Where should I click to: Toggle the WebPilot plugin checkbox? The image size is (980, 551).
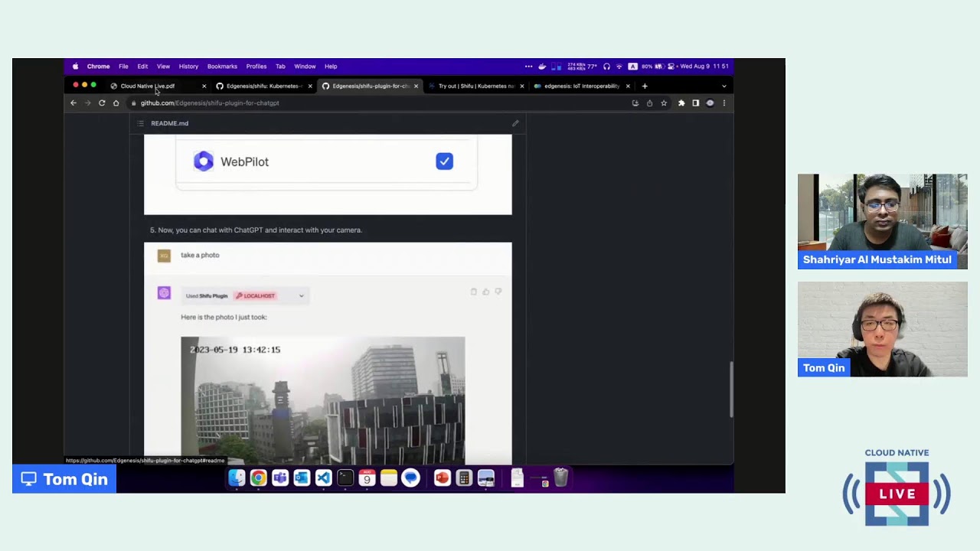tap(445, 161)
